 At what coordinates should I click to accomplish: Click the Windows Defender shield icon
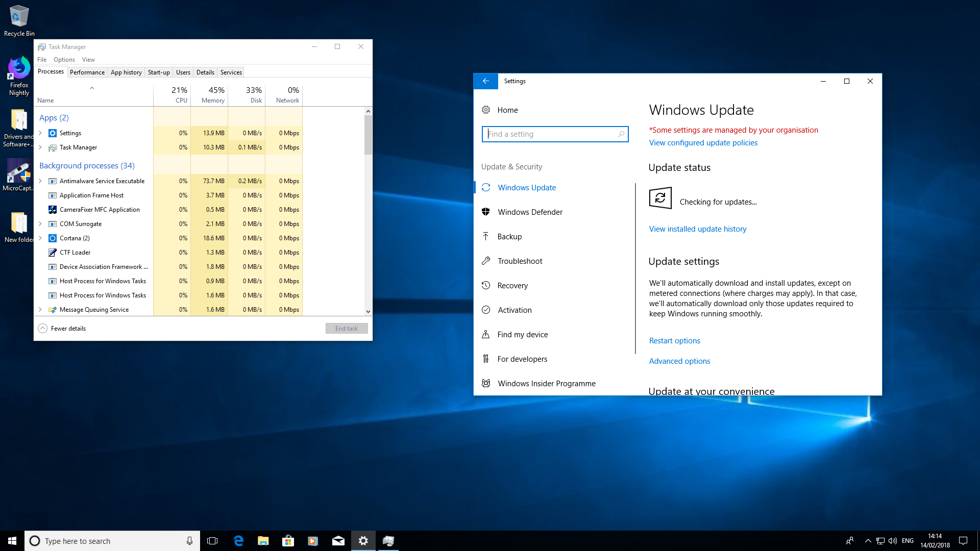coord(486,212)
